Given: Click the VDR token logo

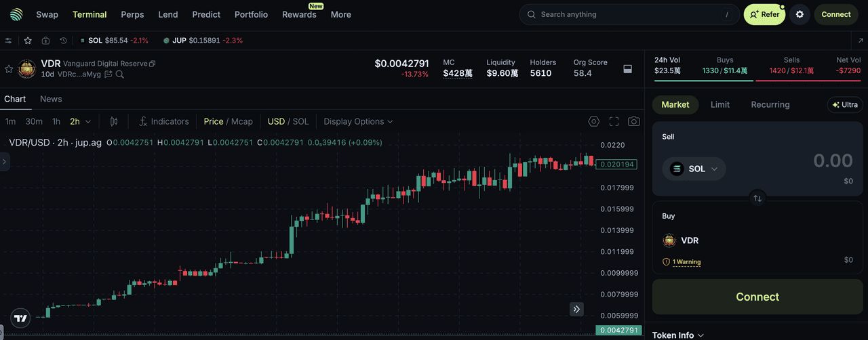Looking at the screenshot, I should coord(26,68).
